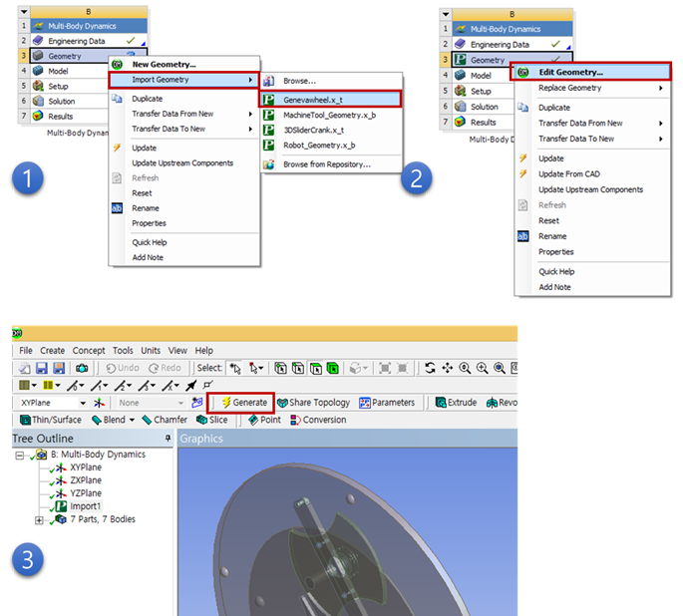The image size is (683, 616).
Task: Click the Point tool
Action: [x=264, y=420]
